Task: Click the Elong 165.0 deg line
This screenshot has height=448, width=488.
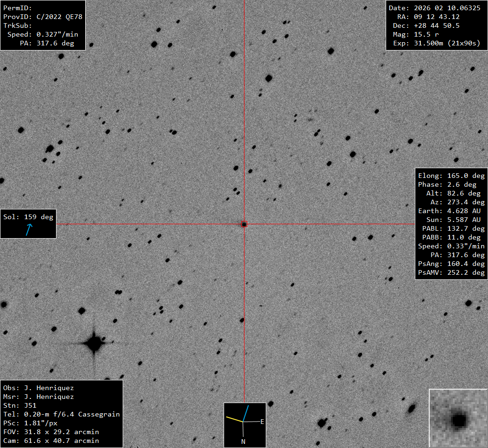Action: click(x=451, y=176)
